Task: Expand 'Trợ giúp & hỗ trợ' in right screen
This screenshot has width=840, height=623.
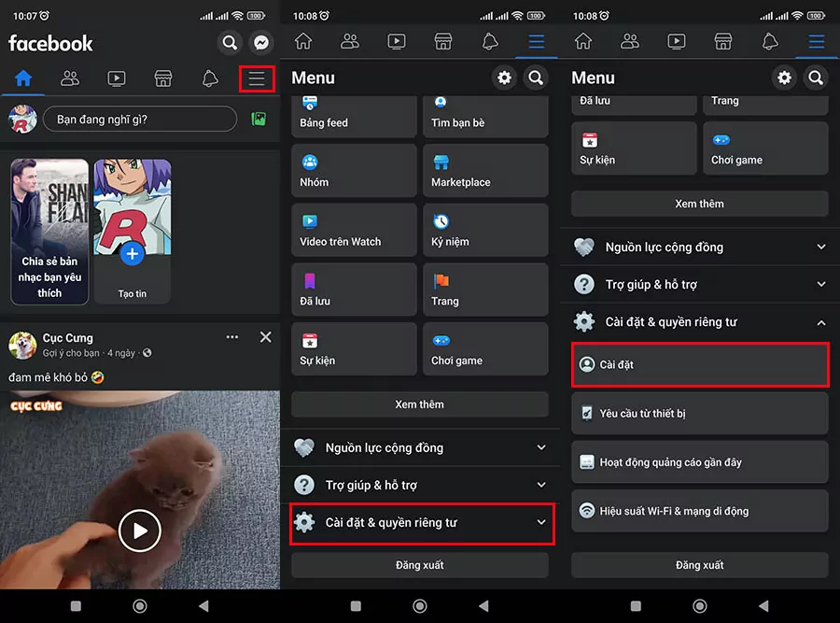Action: [700, 284]
